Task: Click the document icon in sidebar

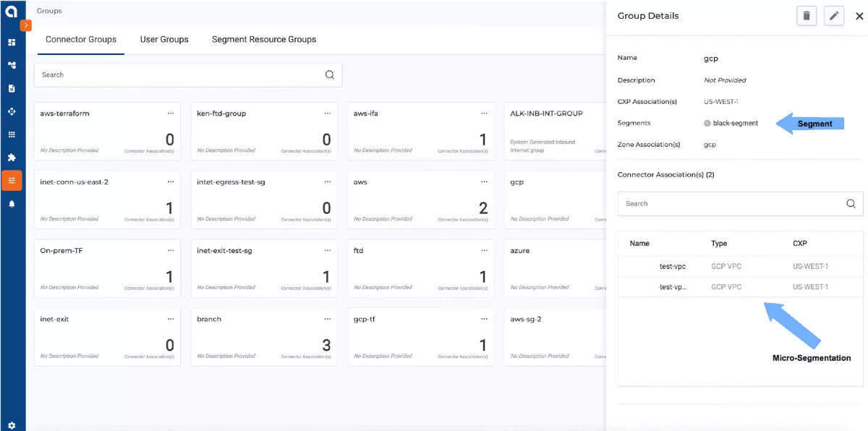Action: tap(12, 88)
